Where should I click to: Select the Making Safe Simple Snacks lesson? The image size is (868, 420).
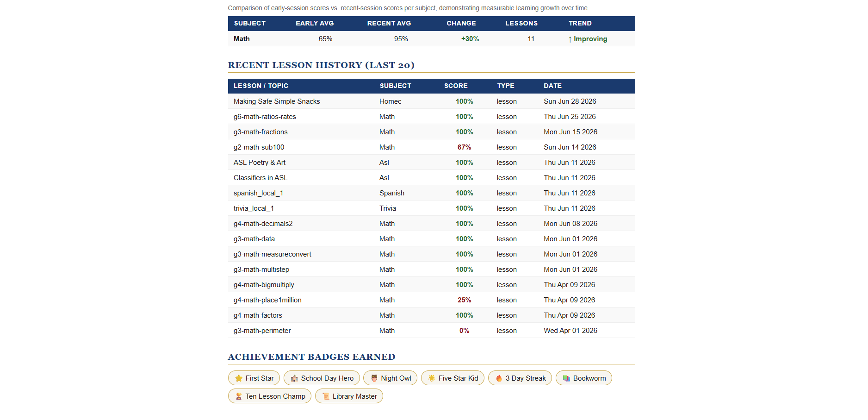click(277, 101)
